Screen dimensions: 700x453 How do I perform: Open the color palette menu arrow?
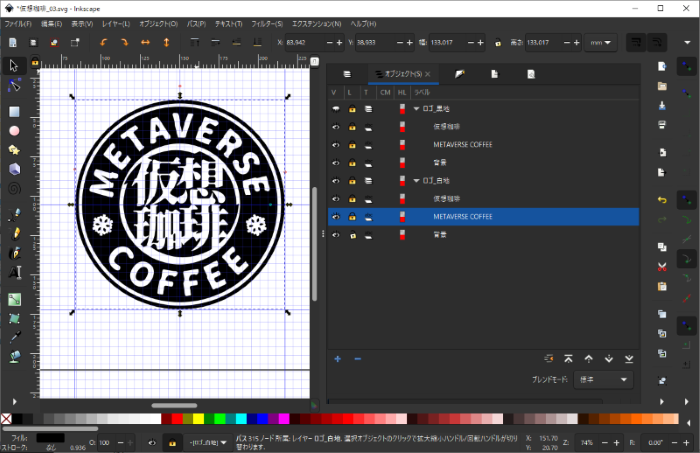688,422
